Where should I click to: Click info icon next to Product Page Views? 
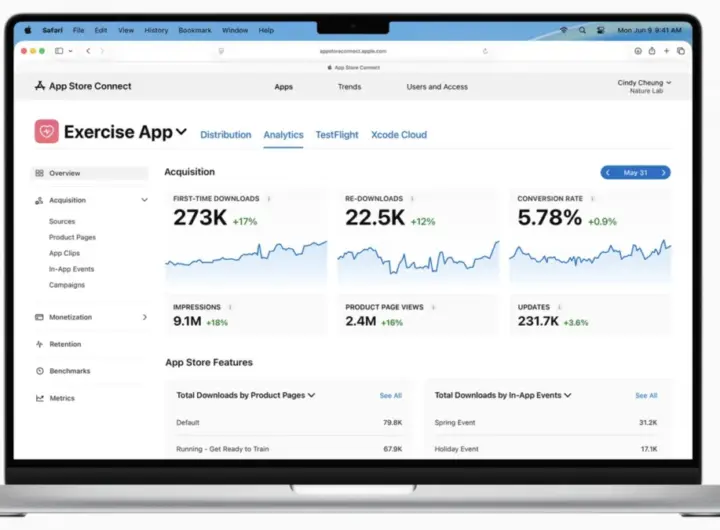pyautogui.click(x=433, y=307)
